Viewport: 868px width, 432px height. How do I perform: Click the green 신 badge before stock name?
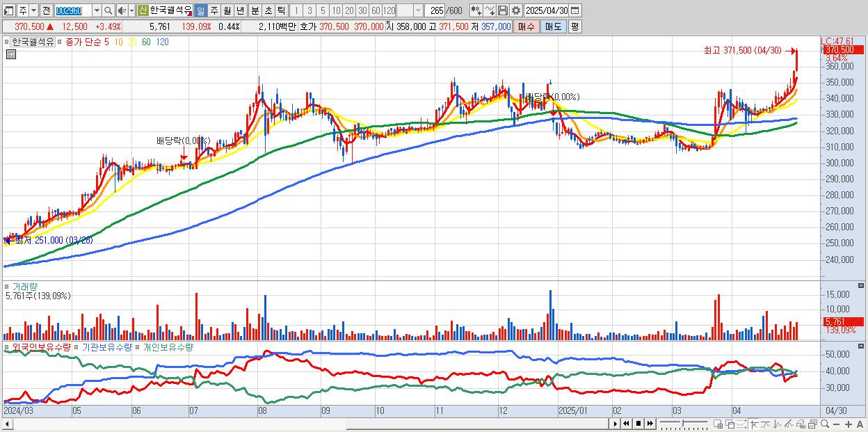[143, 10]
